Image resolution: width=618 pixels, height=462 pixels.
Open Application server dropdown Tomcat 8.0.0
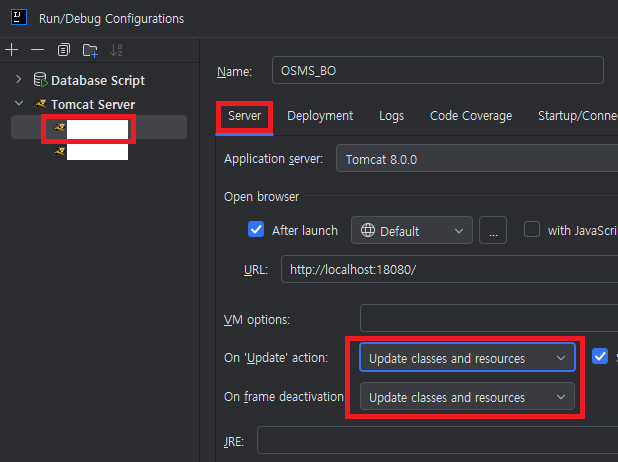tap(477, 159)
